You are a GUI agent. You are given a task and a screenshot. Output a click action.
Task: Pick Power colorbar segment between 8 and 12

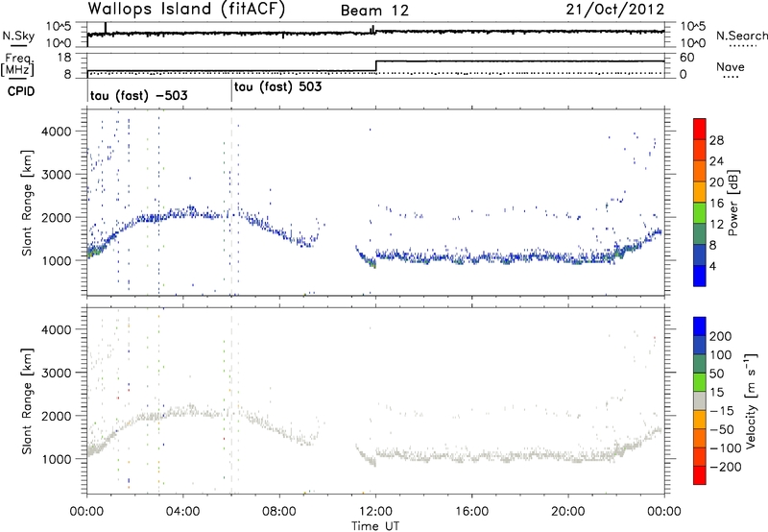pyautogui.click(x=700, y=233)
